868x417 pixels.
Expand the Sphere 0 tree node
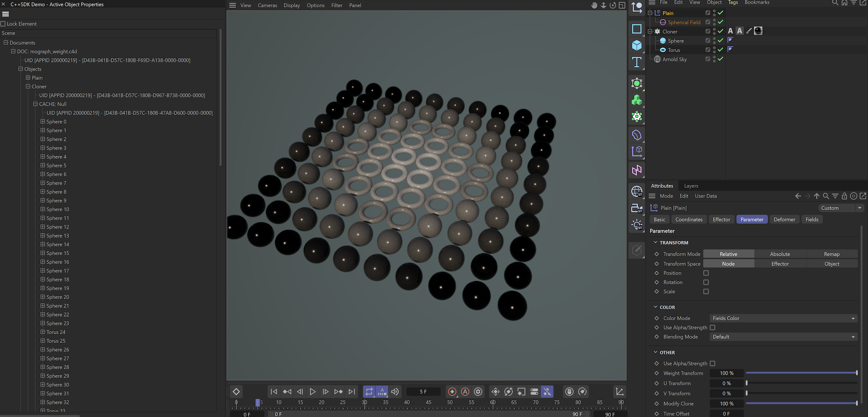(43, 121)
